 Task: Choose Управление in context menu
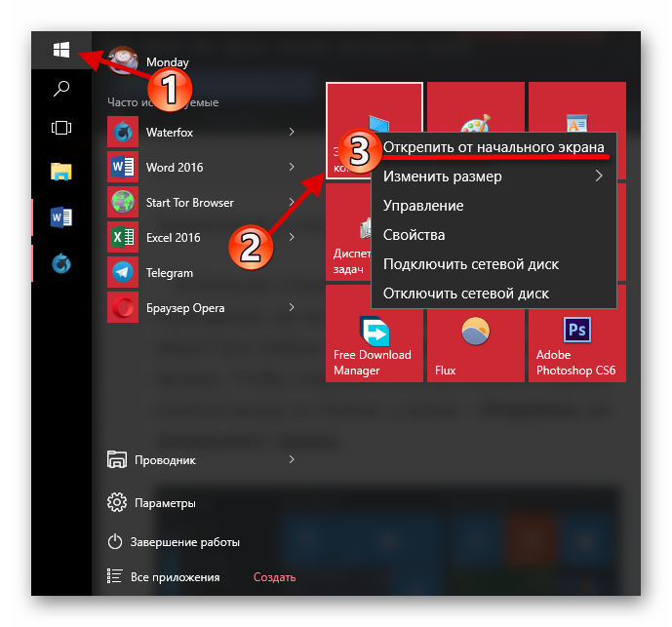click(x=494, y=206)
